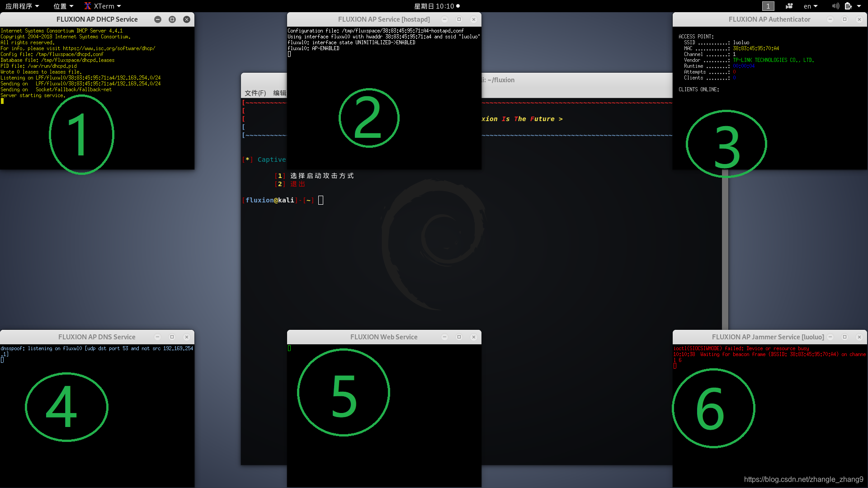Click the CLIENTS ONLINE: label
Image resolution: width=868 pixels, height=488 pixels.
click(698, 89)
